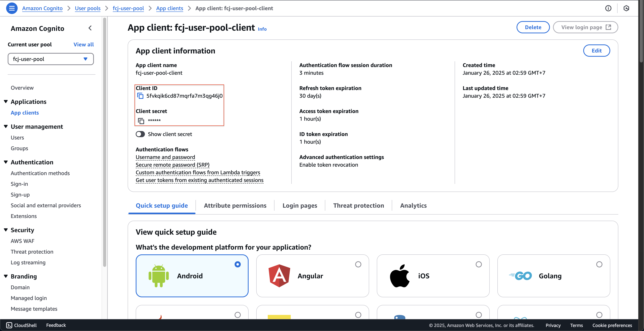This screenshot has height=331, width=644.
Task: Open Domain in sidebar
Action: click(x=20, y=287)
